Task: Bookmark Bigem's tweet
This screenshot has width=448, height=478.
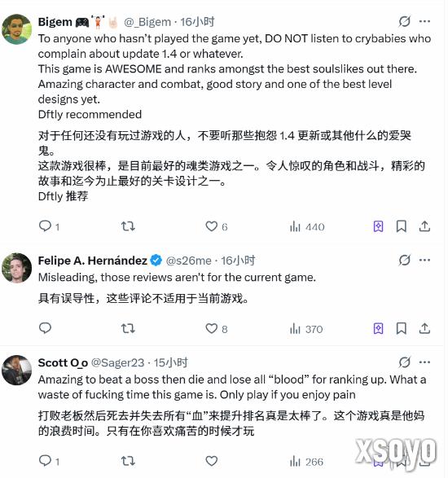Action: pos(402,226)
